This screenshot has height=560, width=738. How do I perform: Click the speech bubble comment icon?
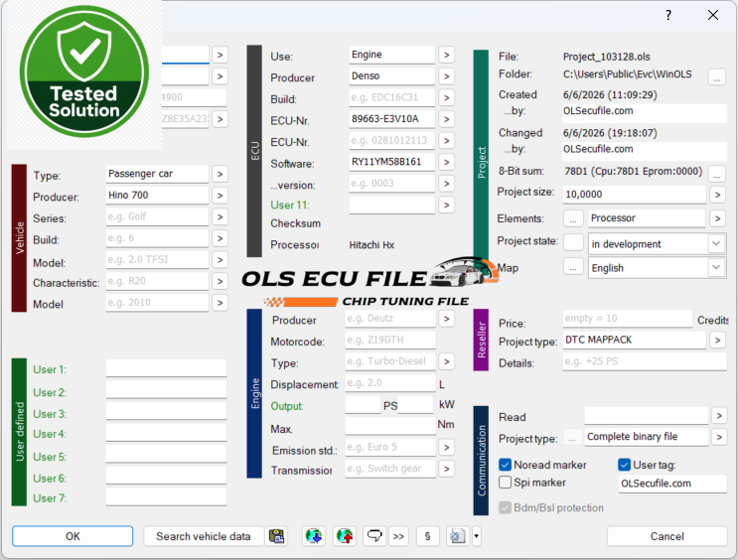pos(374,536)
